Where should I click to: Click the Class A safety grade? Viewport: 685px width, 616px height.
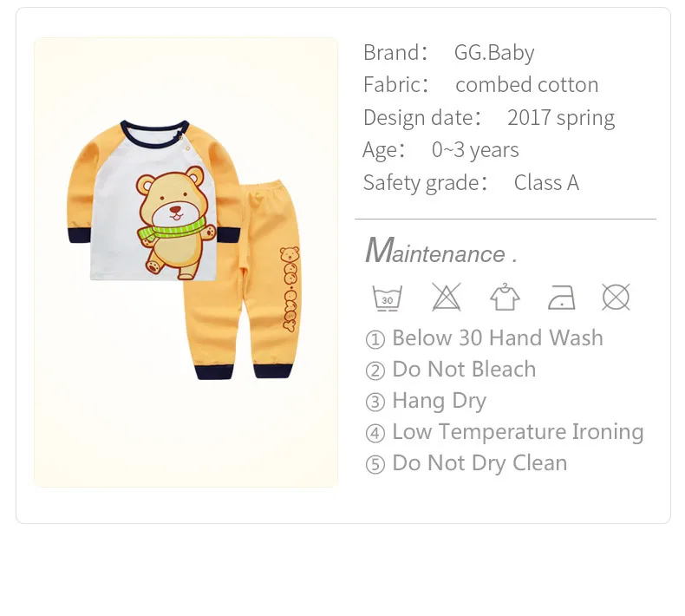[546, 182]
